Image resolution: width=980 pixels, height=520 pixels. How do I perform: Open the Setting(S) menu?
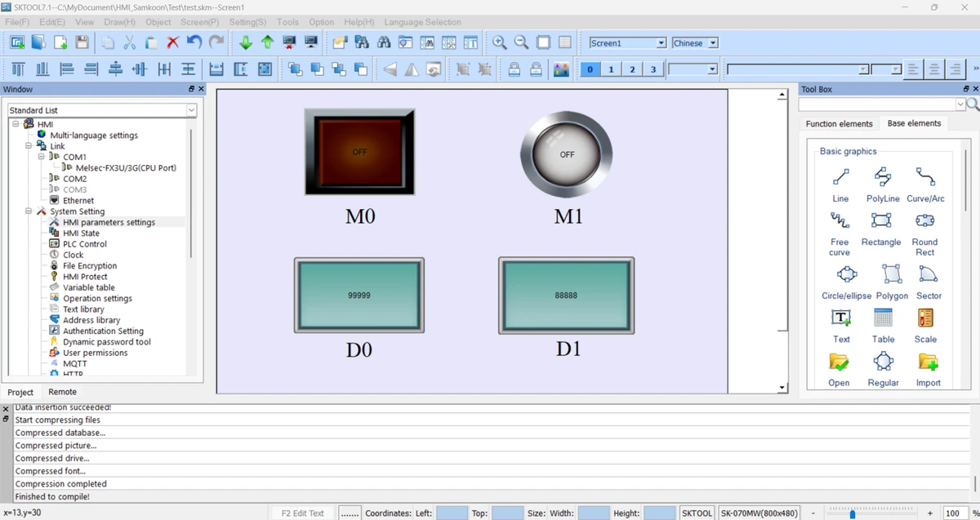tap(247, 22)
